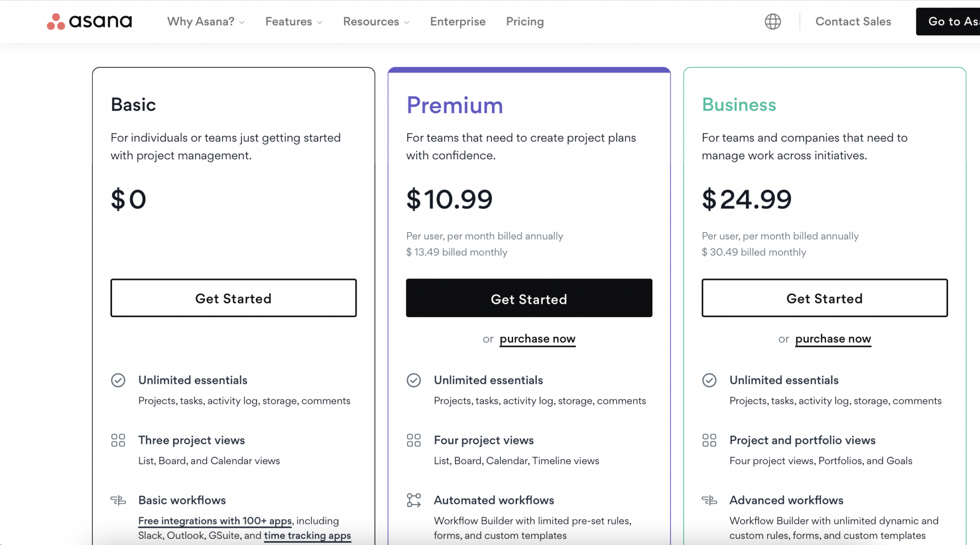The height and width of the screenshot is (545, 980).
Task: Click the Four project views grid icon
Action: [414, 440]
